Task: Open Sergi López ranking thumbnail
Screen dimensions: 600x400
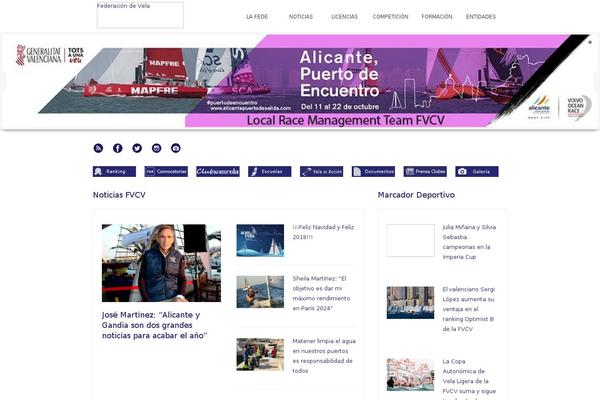Action: (x=411, y=302)
